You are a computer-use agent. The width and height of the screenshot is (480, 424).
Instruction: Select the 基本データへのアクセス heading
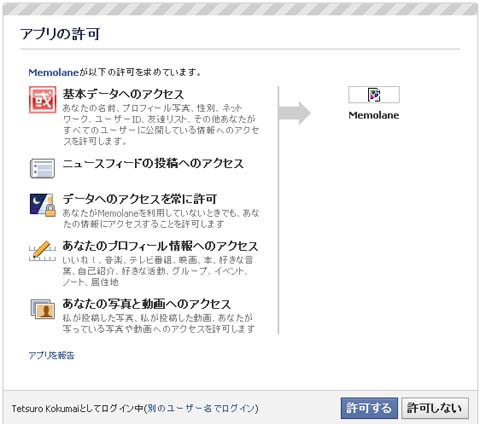point(123,94)
